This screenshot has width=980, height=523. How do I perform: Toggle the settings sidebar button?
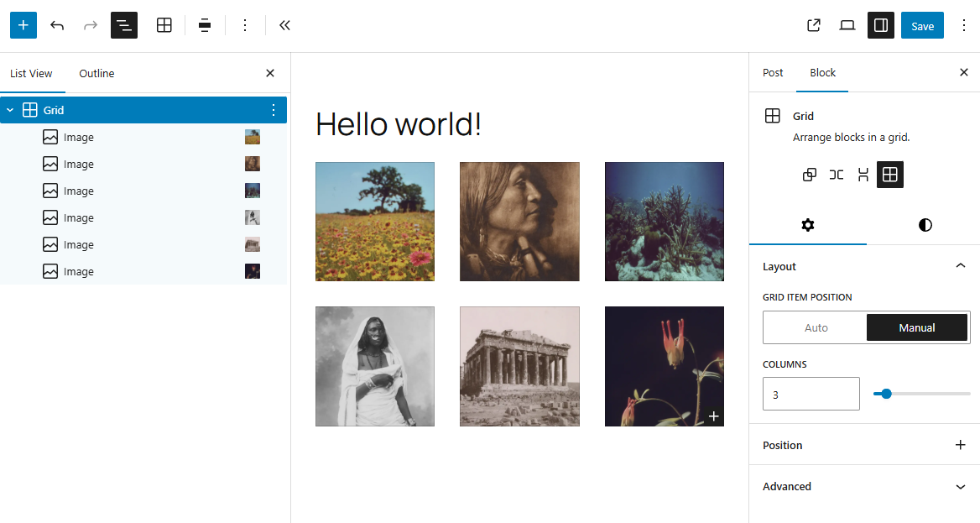881,25
